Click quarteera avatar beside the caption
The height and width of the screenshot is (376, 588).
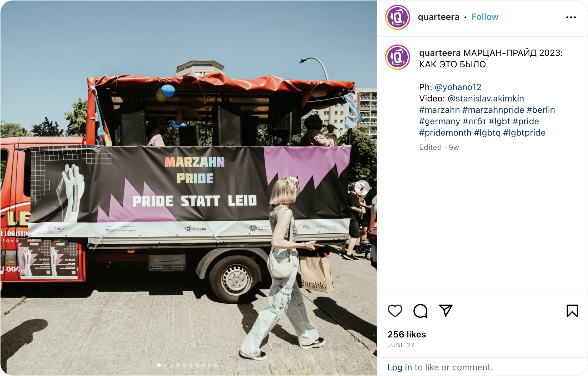click(x=397, y=57)
